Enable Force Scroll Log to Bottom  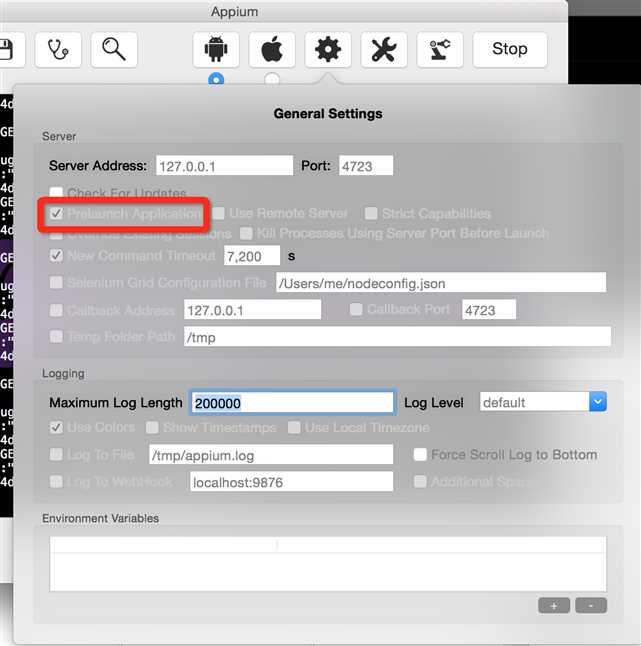click(x=420, y=454)
